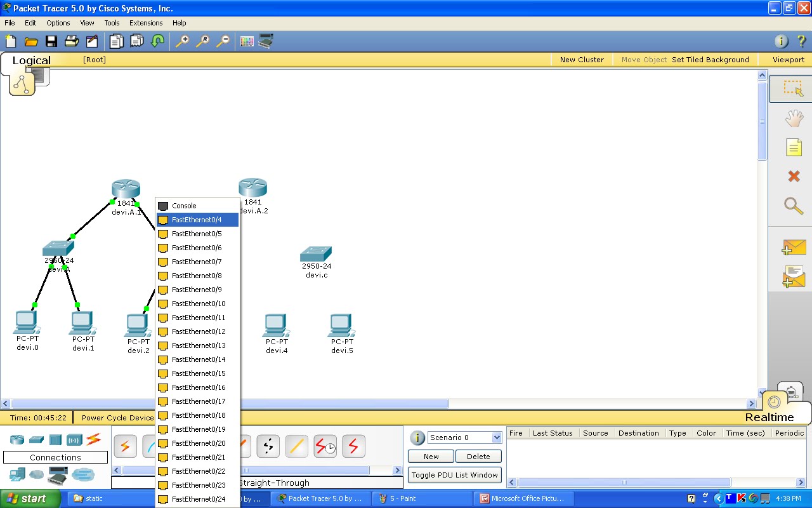The image size is (812, 508).
Task: Choose the red Serial DTE cable
Action: [x=353, y=446]
